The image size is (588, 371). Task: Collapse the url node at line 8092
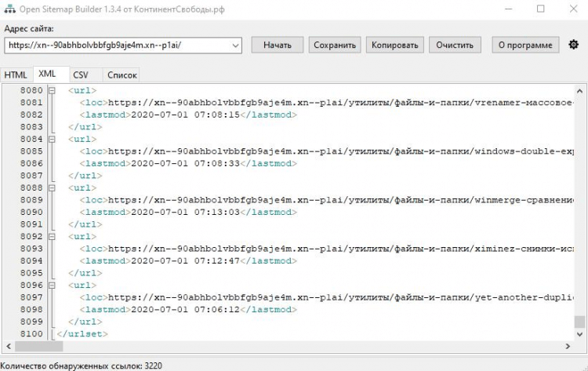[x=52, y=237]
